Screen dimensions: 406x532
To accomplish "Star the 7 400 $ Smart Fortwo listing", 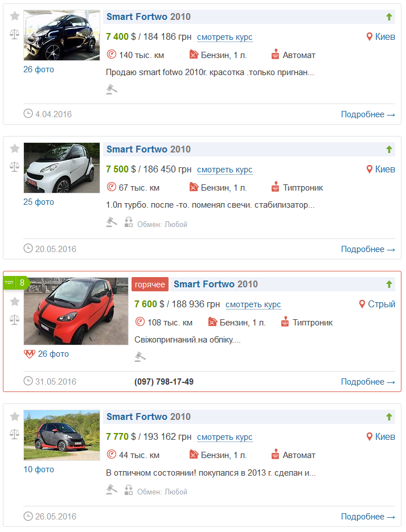I will tap(14, 17).
